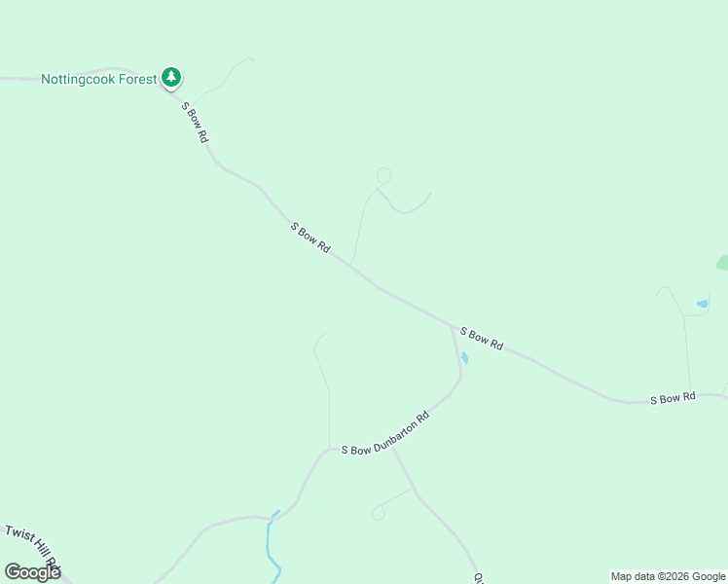Click the cul-de-sac circle north of S Bow Rd
This screenshot has height=584, width=728.
point(383,175)
